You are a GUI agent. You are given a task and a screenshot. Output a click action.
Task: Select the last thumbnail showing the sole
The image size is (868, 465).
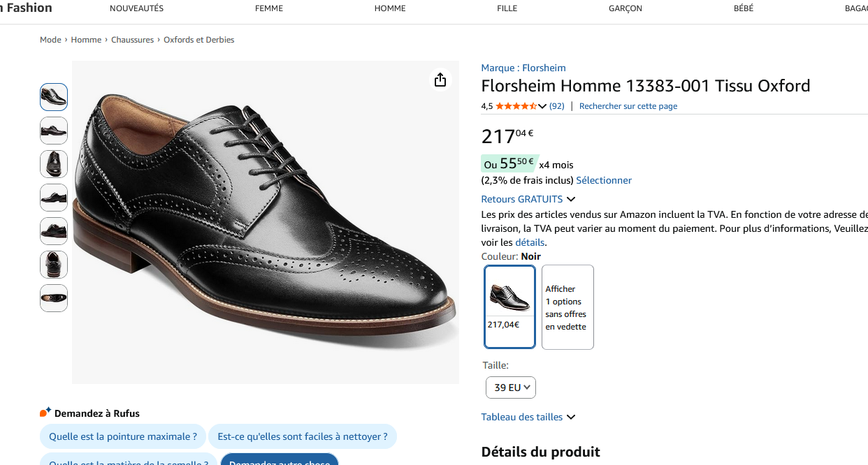tap(54, 298)
